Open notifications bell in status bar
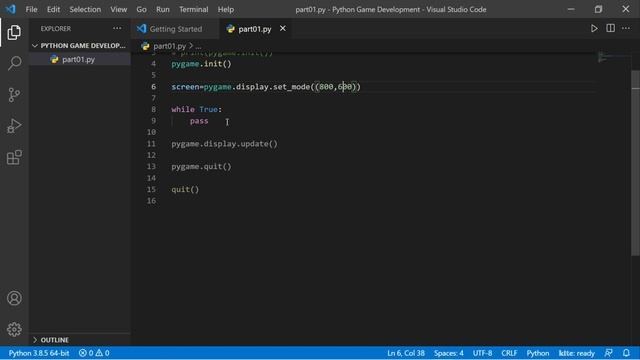Image resolution: width=640 pixels, height=360 pixels. pyautogui.click(x=626, y=353)
